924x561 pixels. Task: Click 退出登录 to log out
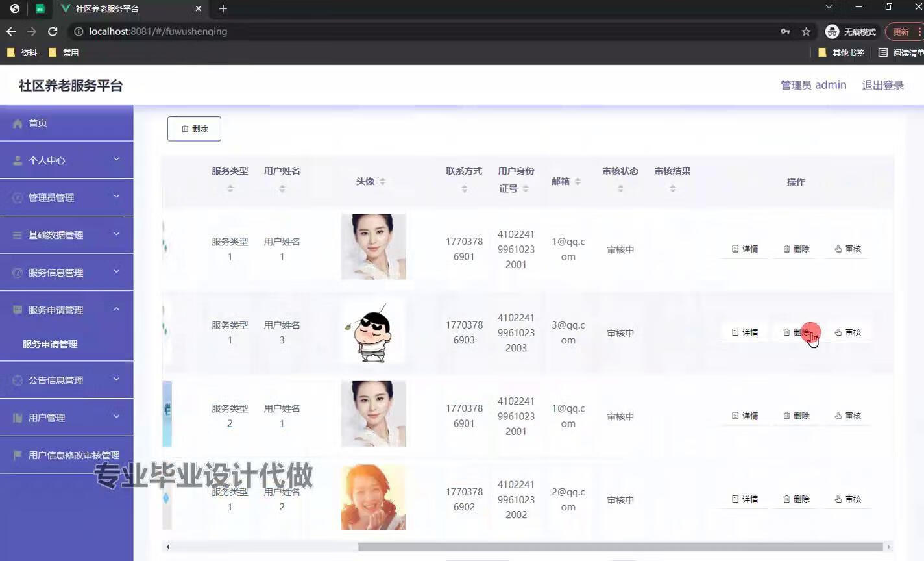882,85
